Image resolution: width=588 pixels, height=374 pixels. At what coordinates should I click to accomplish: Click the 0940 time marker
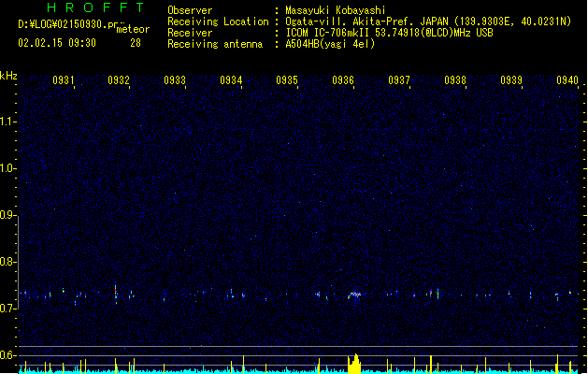(x=567, y=80)
